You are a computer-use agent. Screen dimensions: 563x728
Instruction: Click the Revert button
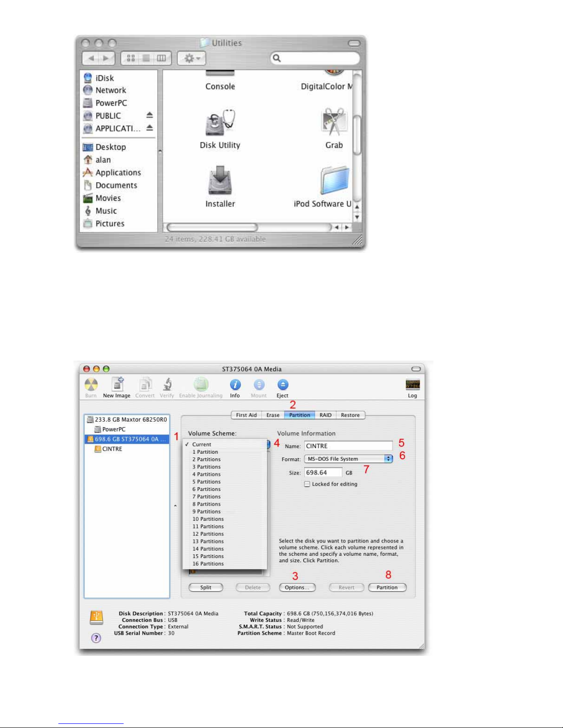coord(347,587)
